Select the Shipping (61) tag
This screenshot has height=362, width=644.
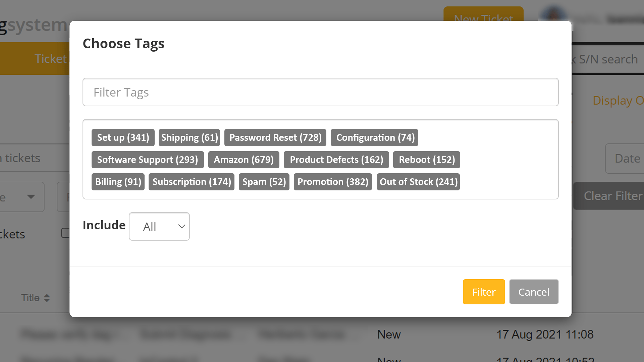tap(189, 137)
